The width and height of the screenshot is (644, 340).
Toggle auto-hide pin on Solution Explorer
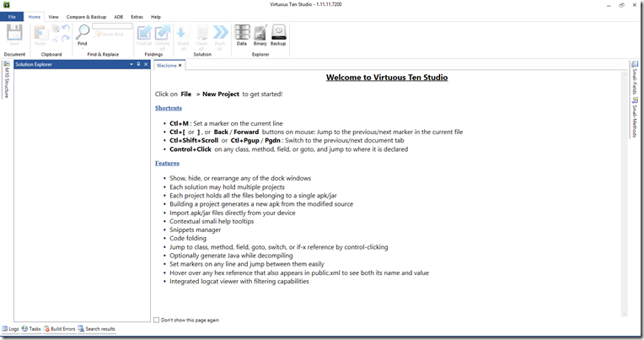[x=138, y=64]
